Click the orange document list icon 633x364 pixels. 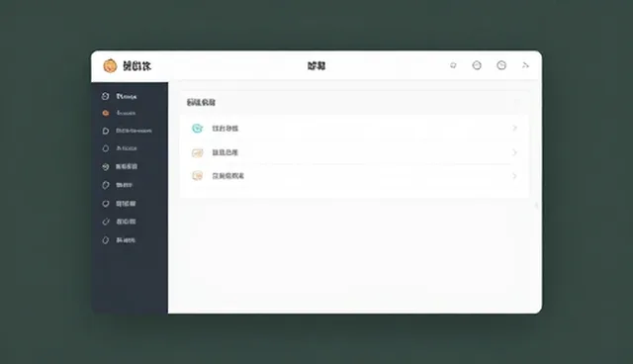point(197,175)
